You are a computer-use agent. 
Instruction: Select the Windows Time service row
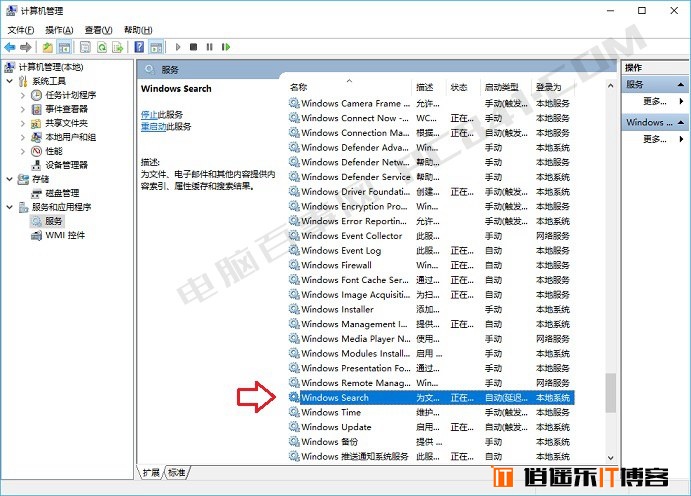(x=431, y=412)
